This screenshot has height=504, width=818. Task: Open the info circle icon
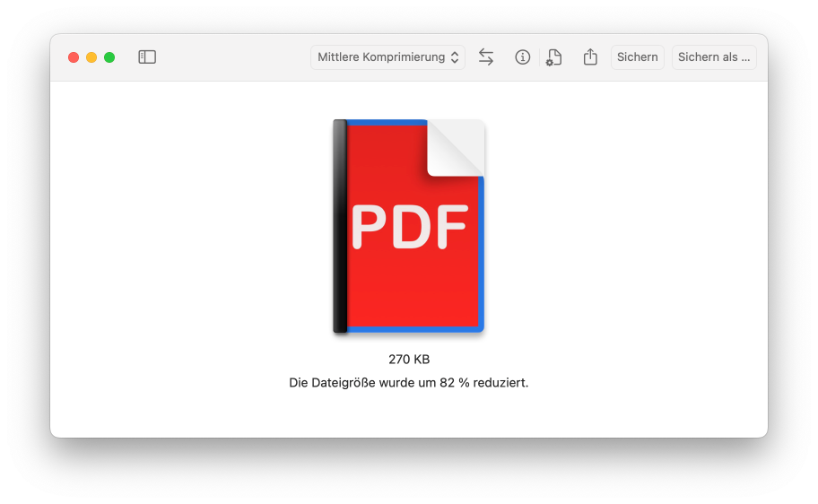click(523, 57)
